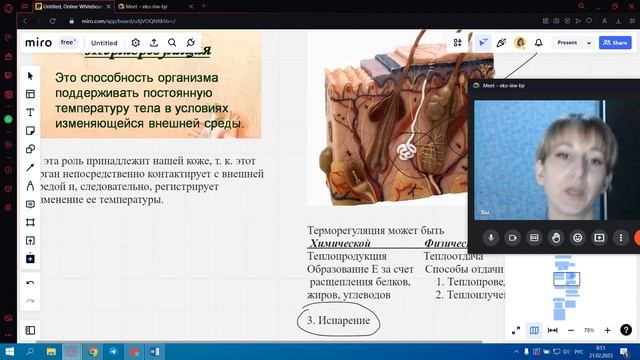Screen dimensions: 640x360
Task: Select the Shapes tool
Action: tap(30, 149)
